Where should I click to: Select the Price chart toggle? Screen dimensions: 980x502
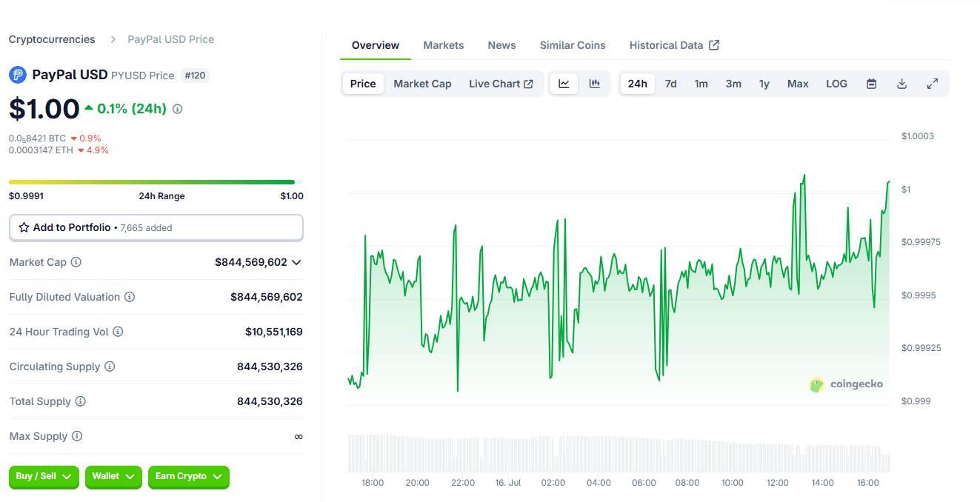[363, 84]
